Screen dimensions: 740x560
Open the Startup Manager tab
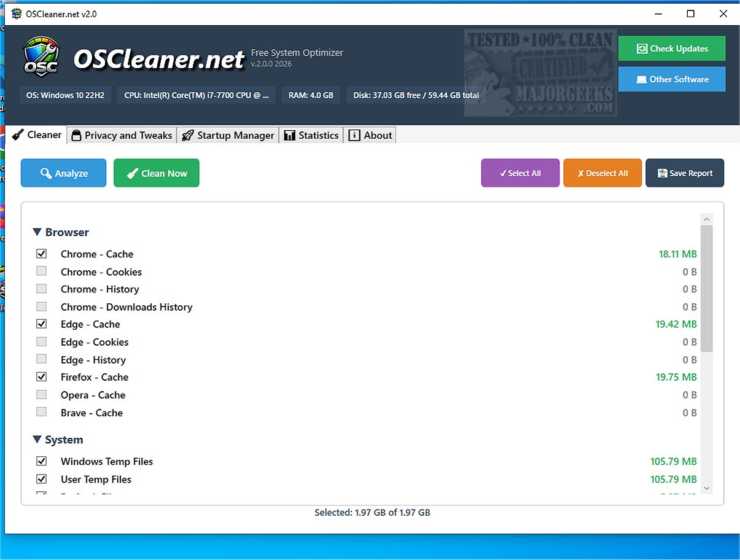pyautogui.click(x=228, y=136)
